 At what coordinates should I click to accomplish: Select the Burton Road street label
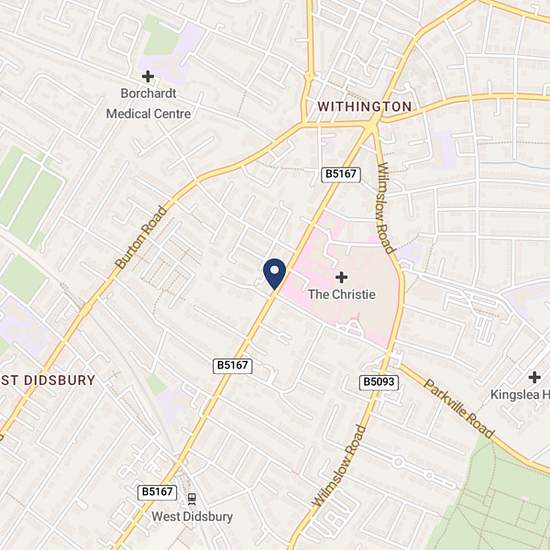141,237
